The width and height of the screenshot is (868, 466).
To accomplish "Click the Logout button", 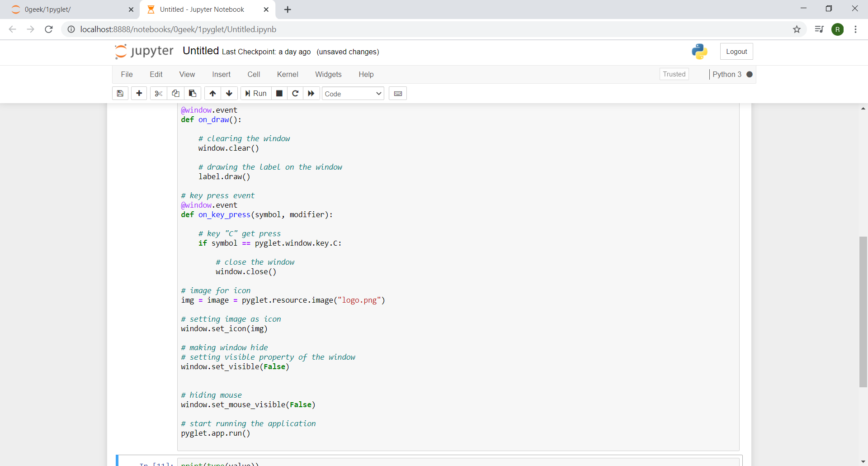I will (736, 52).
